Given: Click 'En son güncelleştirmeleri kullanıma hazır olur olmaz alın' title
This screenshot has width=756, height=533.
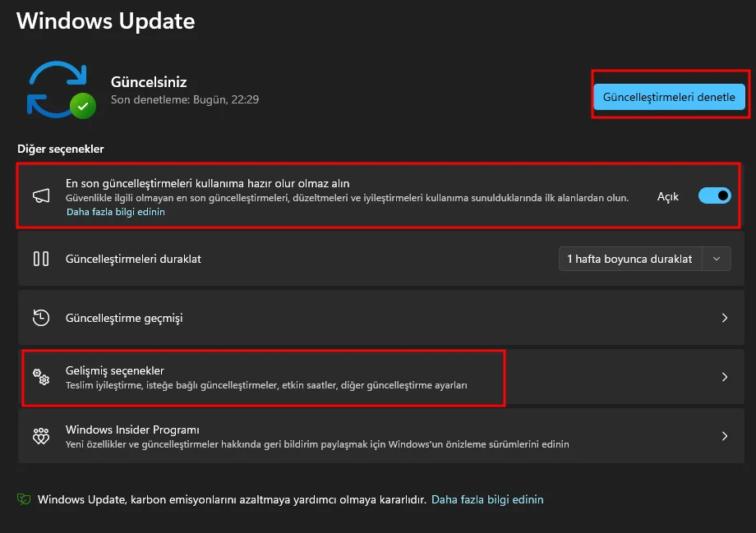Looking at the screenshot, I should point(208,183).
